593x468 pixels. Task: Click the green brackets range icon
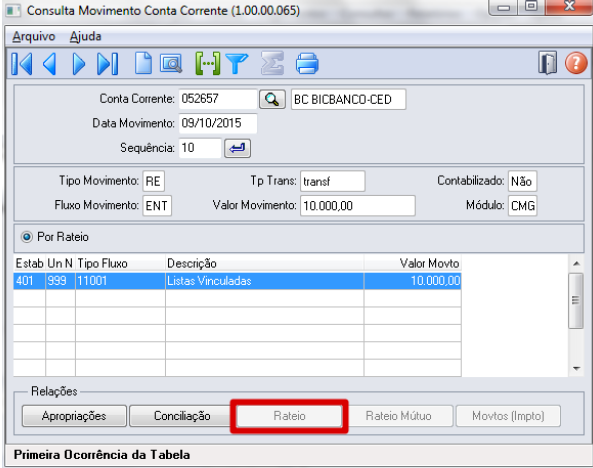pos(208,64)
